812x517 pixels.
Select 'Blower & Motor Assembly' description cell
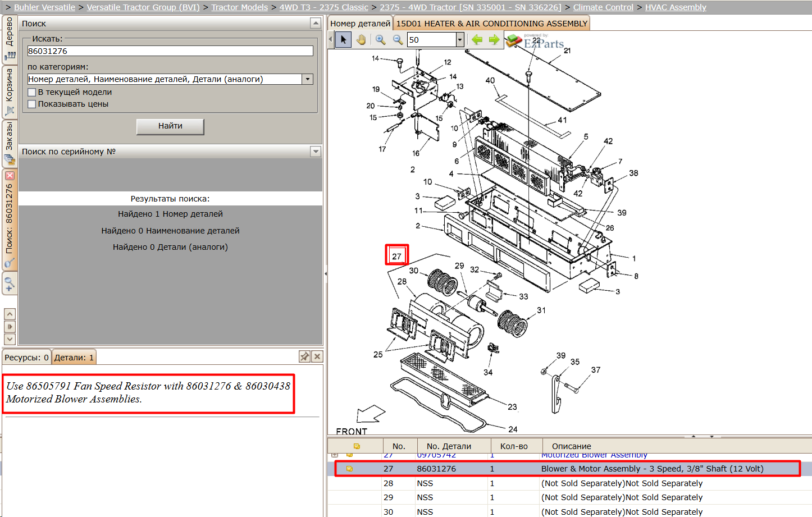tap(653, 469)
